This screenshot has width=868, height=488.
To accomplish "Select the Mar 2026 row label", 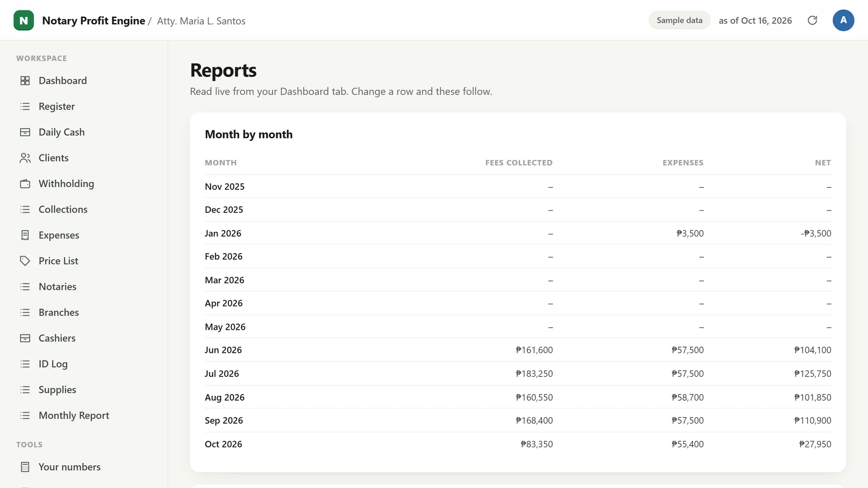I will click(224, 280).
